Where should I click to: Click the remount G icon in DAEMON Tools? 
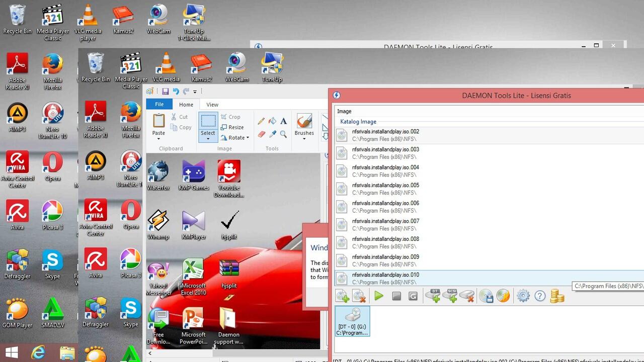tap(413, 296)
